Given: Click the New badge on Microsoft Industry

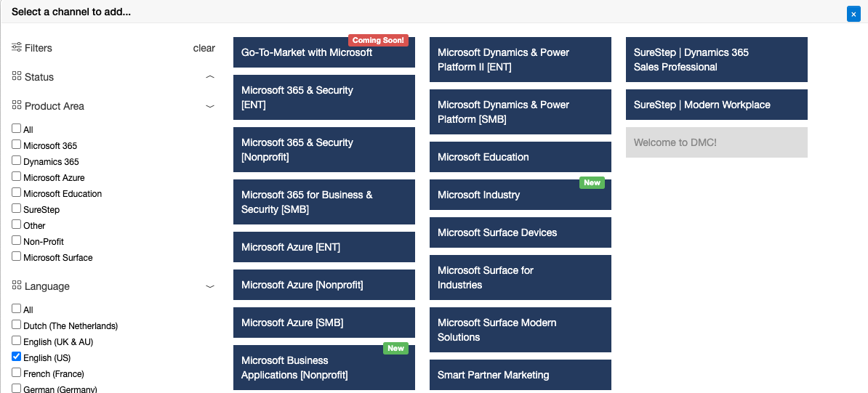Looking at the screenshot, I should point(592,182).
